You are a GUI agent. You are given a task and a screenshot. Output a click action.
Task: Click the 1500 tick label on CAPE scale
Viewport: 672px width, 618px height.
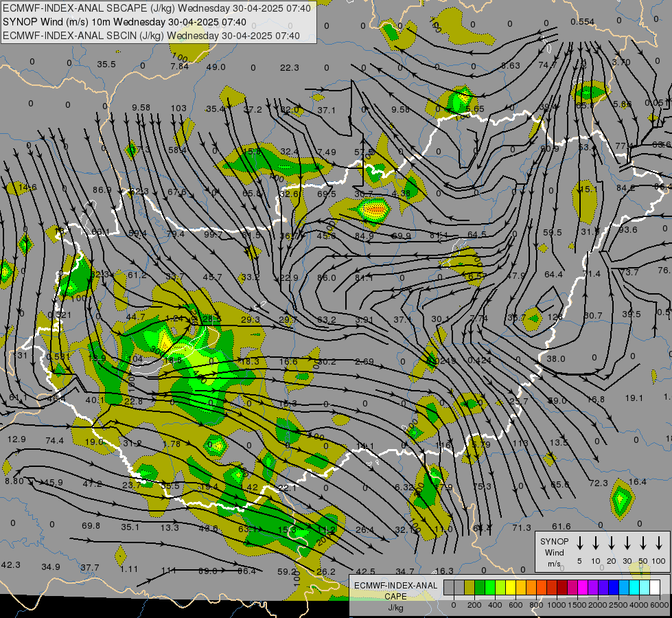point(577,605)
